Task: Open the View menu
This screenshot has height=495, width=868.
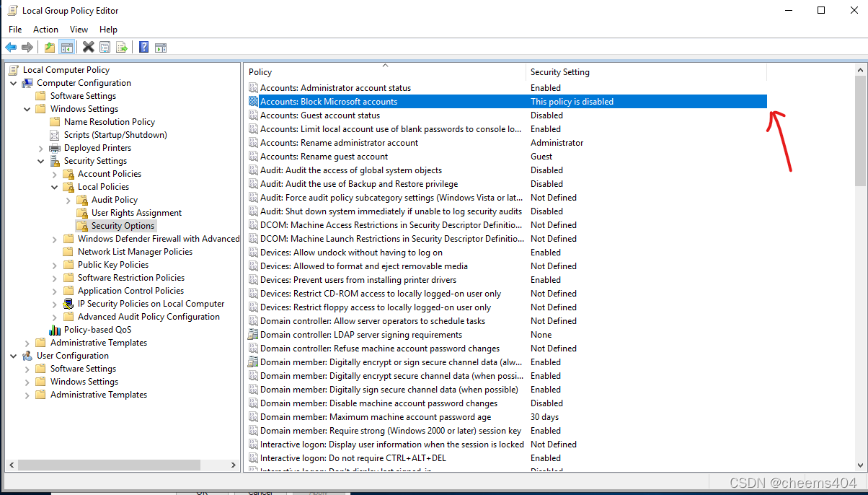Action: click(x=79, y=30)
